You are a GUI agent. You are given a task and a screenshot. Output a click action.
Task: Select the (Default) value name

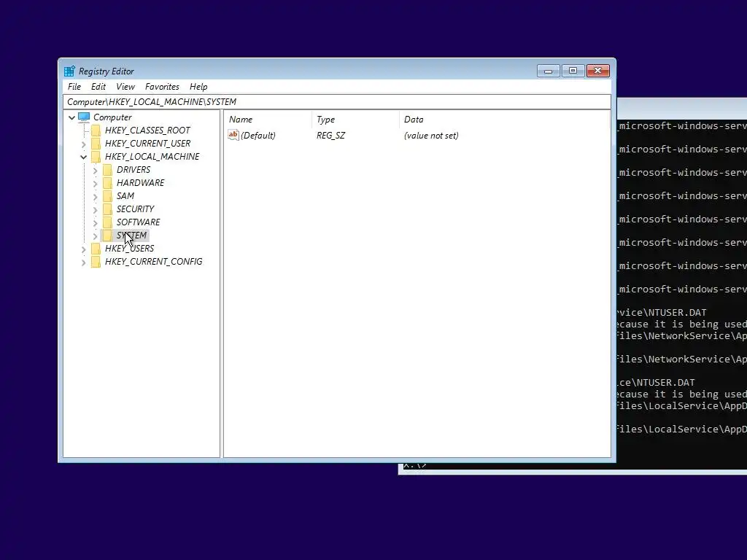(x=258, y=135)
